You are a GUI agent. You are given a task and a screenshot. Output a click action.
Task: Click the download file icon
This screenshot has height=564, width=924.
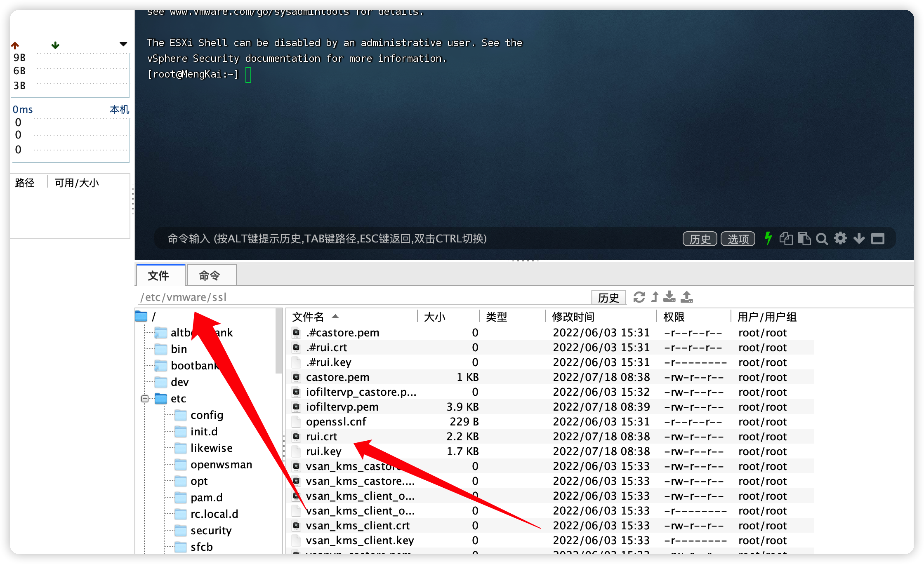(x=669, y=297)
